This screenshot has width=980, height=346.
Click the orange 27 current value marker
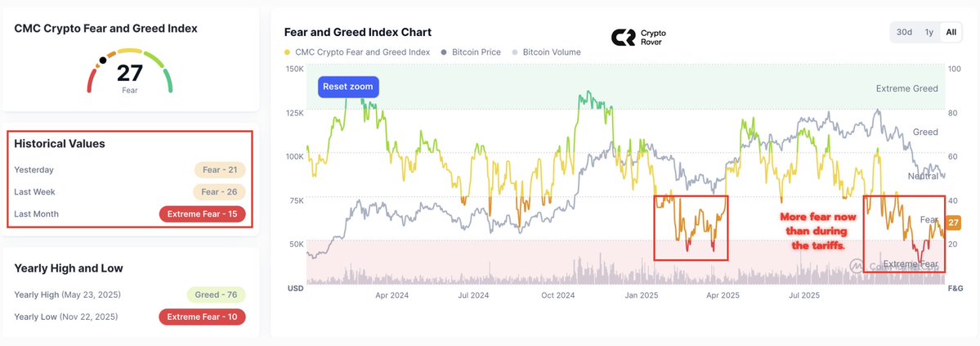click(x=953, y=222)
